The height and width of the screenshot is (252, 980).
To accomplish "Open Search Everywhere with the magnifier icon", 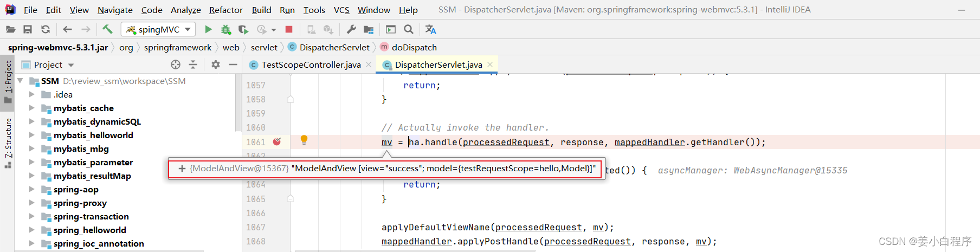I will click(x=409, y=29).
